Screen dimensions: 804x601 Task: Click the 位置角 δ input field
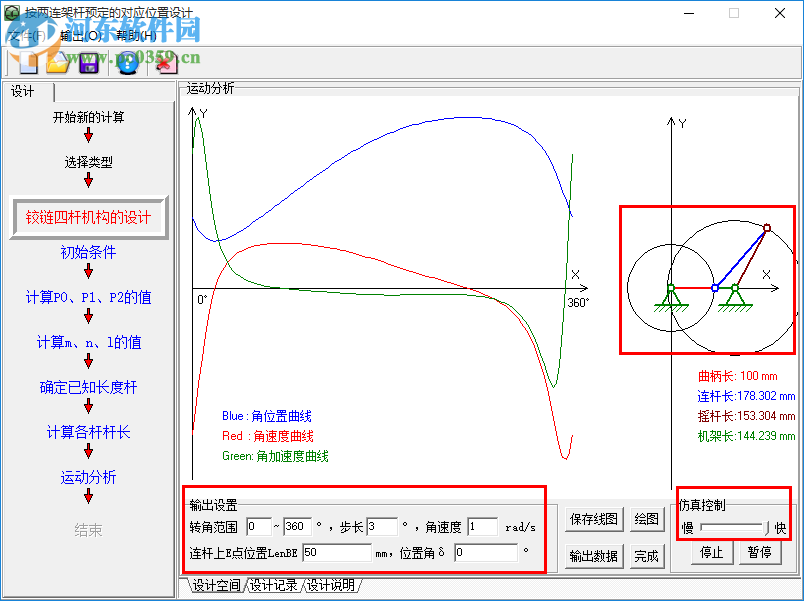pos(486,552)
